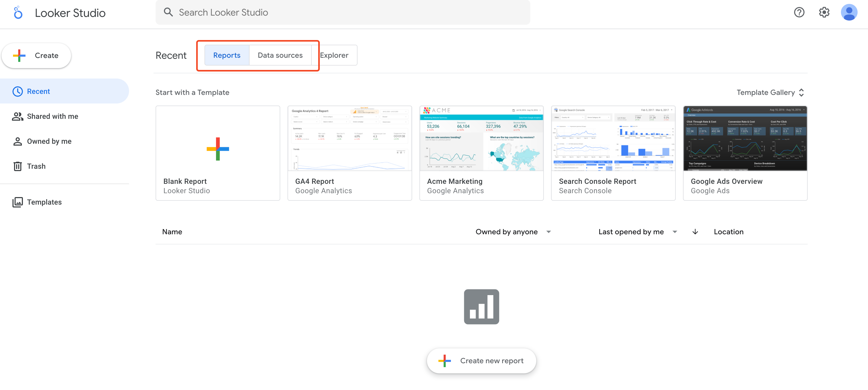The width and height of the screenshot is (868, 390).
Task: Toggle the sort direction arrow next to Last opened
Action: (695, 232)
